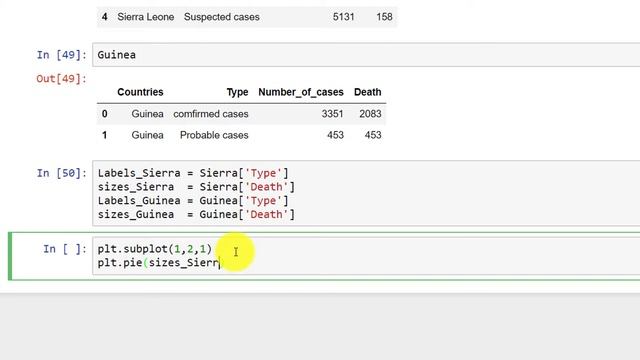Click the 'sizes_Guinea' code line
This screenshot has width=640, height=360.
coord(196,215)
